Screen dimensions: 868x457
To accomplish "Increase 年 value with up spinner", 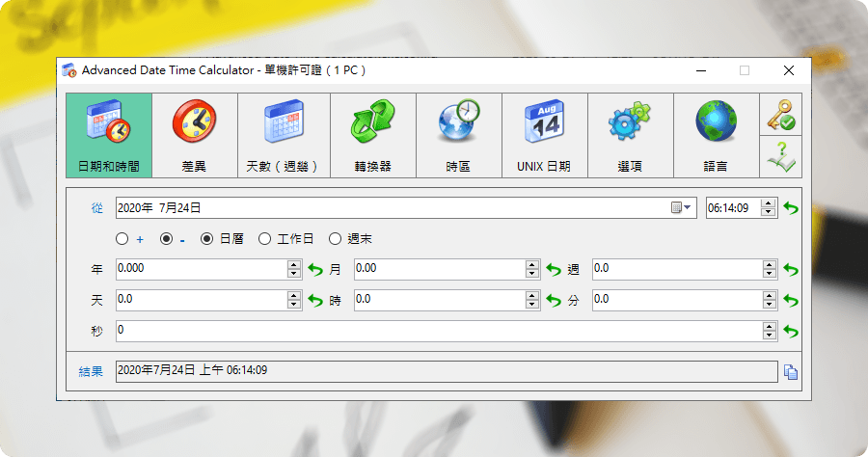I will click(x=294, y=265).
